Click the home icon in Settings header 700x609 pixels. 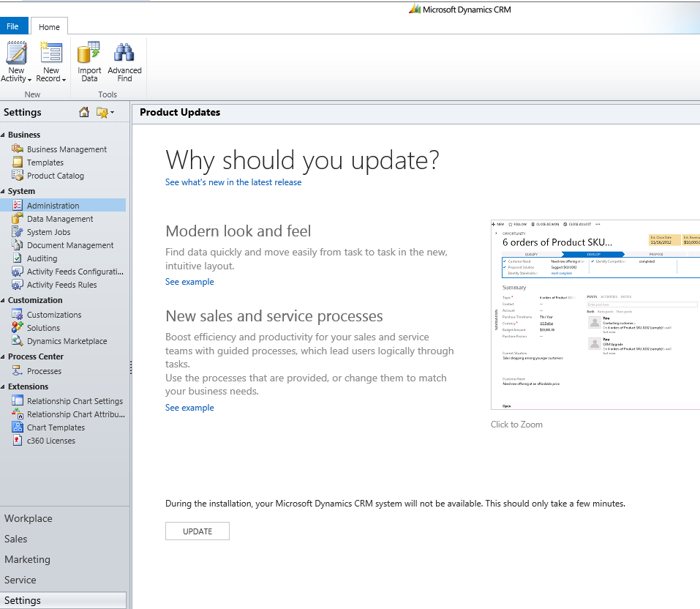click(x=84, y=112)
